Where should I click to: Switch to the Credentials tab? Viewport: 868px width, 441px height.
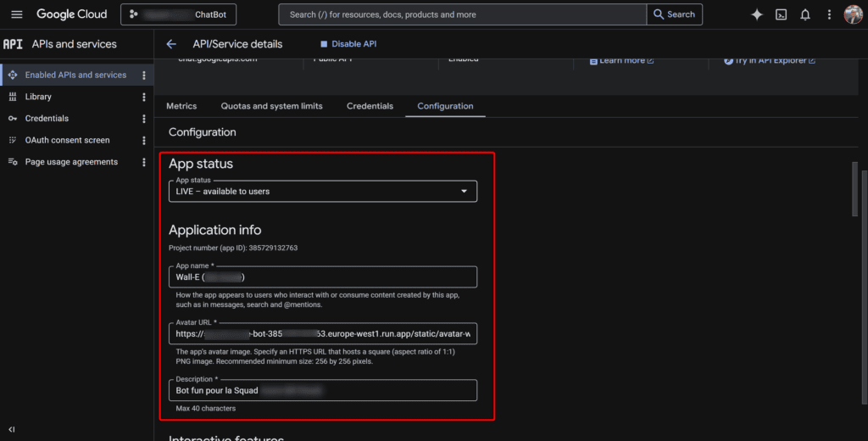[x=370, y=106]
